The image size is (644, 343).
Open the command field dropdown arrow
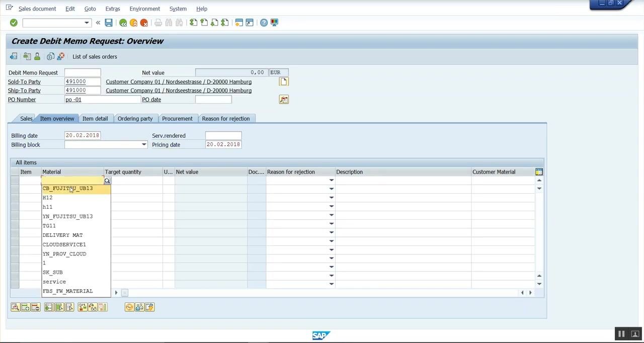point(87,23)
